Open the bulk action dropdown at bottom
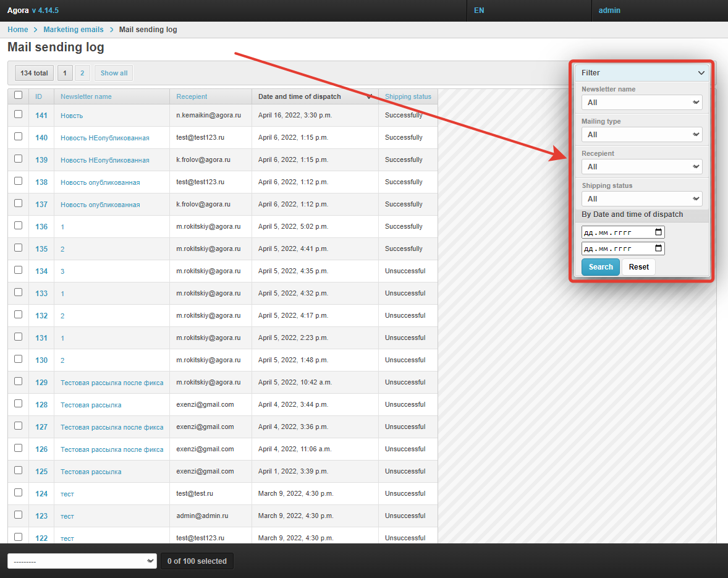728x578 pixels. click(82, 561)
